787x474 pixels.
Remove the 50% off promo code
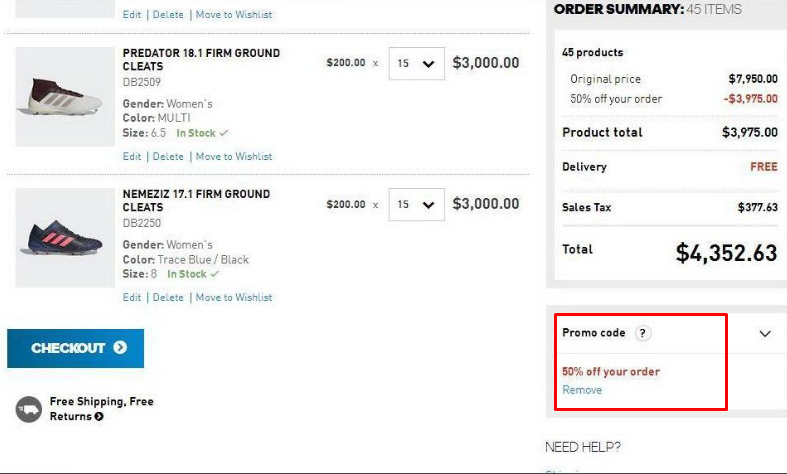click(582, 390)
